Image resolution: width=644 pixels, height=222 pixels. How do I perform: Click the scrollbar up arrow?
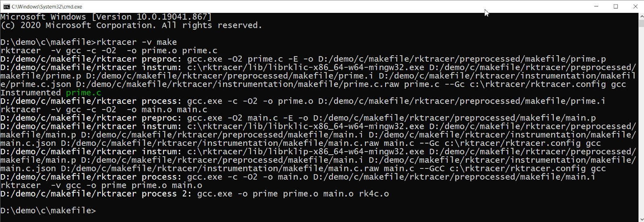point(641,16)
